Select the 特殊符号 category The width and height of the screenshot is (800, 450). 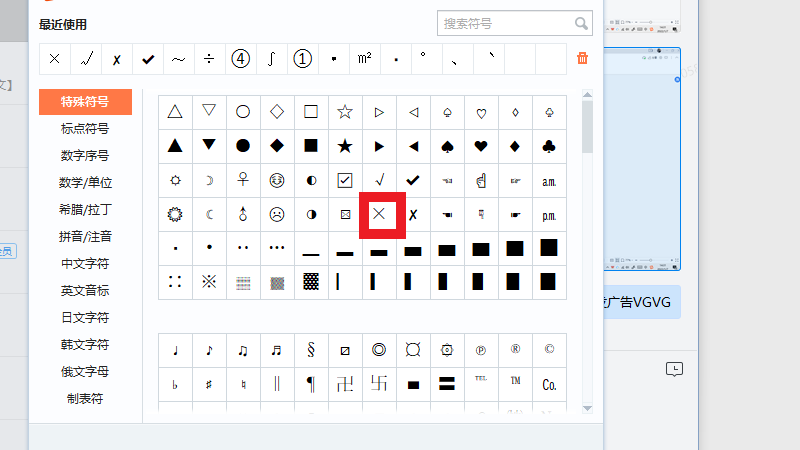85,101
